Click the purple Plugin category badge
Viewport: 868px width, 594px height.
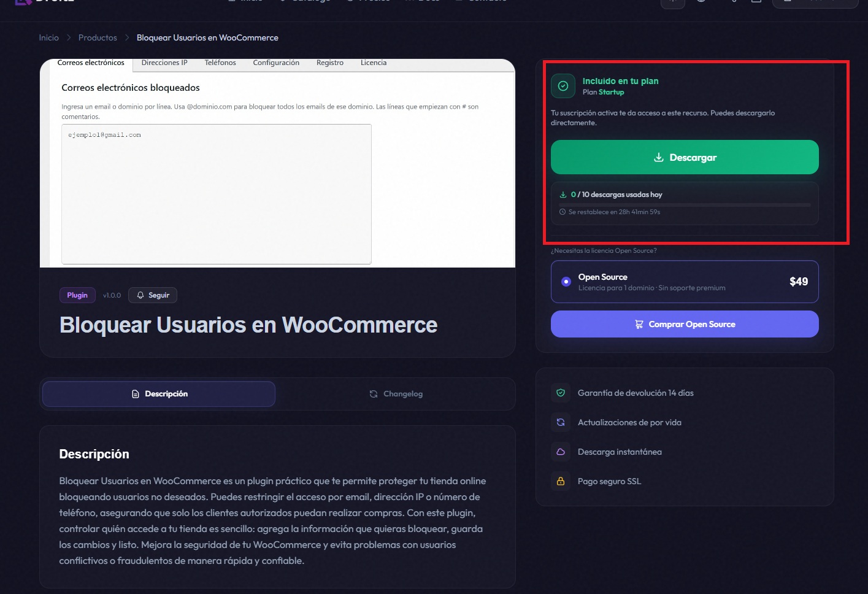77,295
